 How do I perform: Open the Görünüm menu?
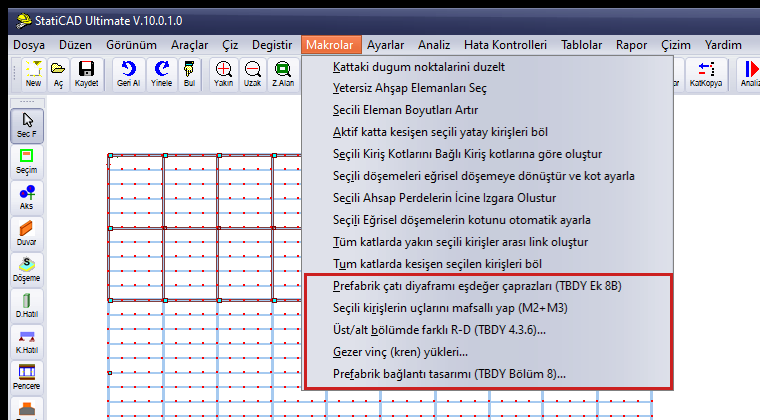pos(131,45)
